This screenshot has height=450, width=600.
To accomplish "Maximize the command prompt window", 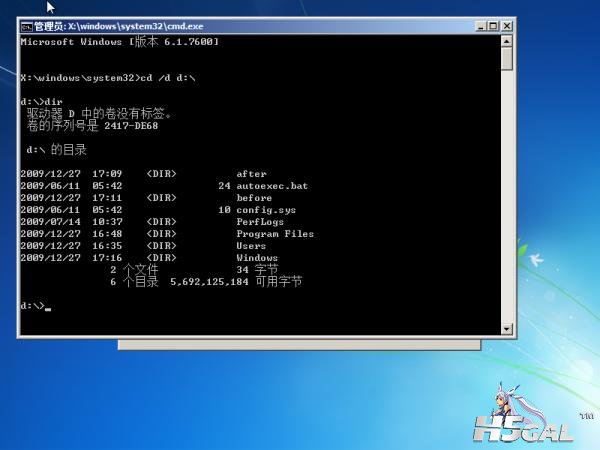I will 494,26.
